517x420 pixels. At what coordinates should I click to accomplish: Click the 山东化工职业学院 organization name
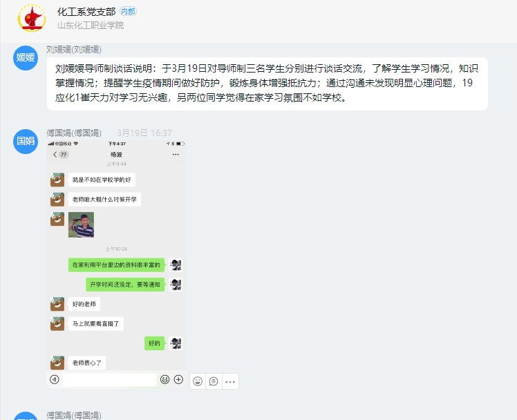click(x=91, y=26)
